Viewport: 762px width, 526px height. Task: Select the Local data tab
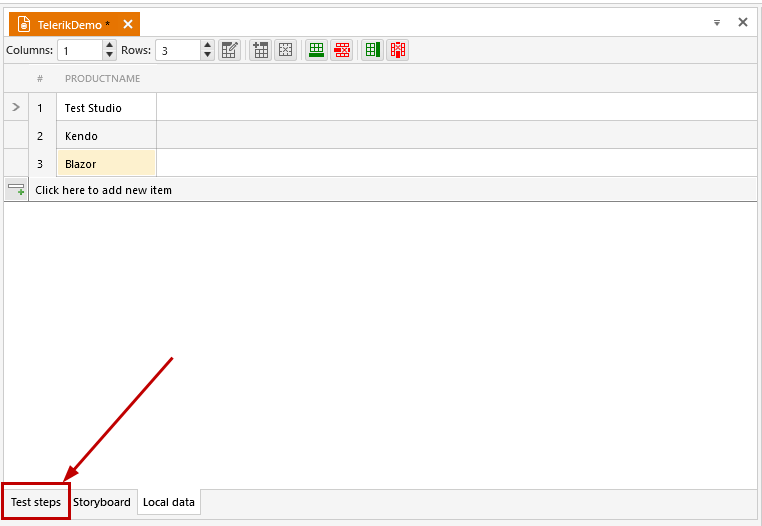169,502
